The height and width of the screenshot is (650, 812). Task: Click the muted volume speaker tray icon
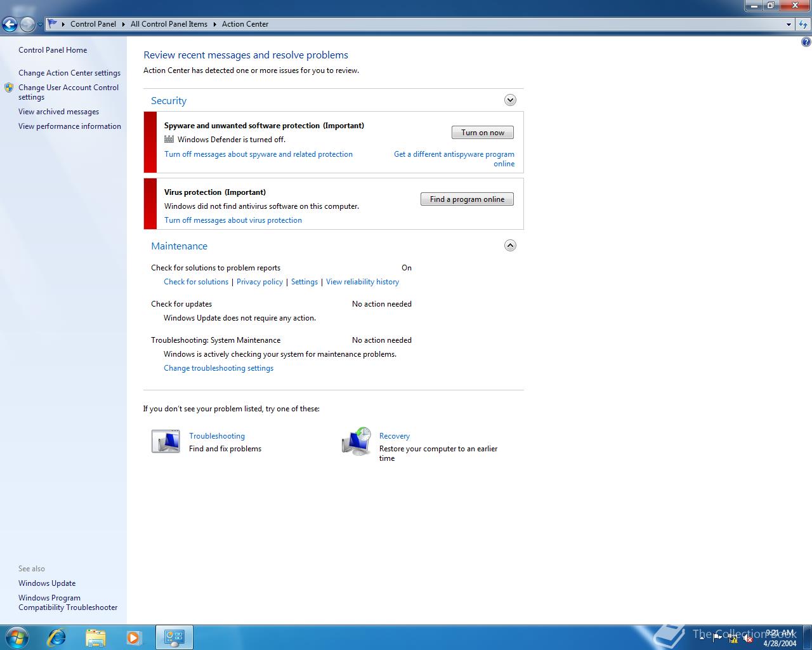click(748, 639)
